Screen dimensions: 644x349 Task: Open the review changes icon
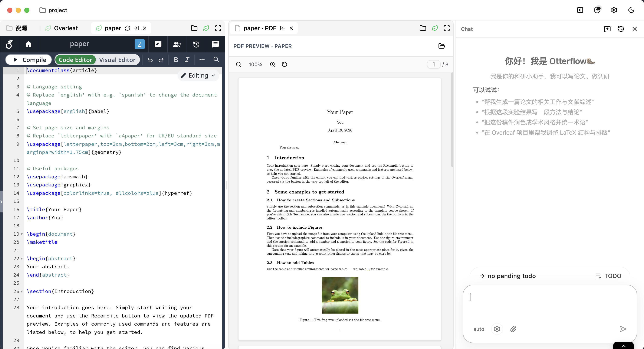158,44
